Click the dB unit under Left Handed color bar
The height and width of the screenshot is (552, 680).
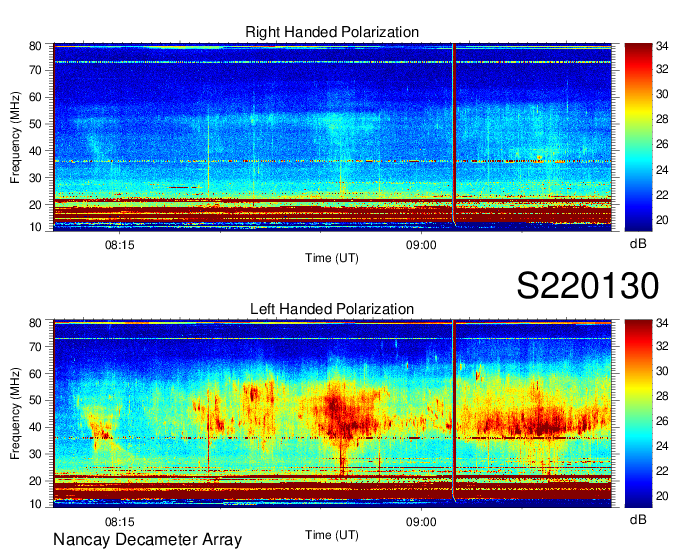pyautogui.click(x=638, y=519)
